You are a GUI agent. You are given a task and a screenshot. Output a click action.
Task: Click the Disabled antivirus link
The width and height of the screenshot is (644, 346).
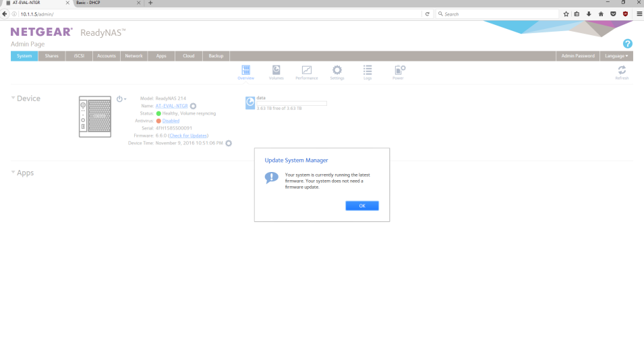coord(171,121)
